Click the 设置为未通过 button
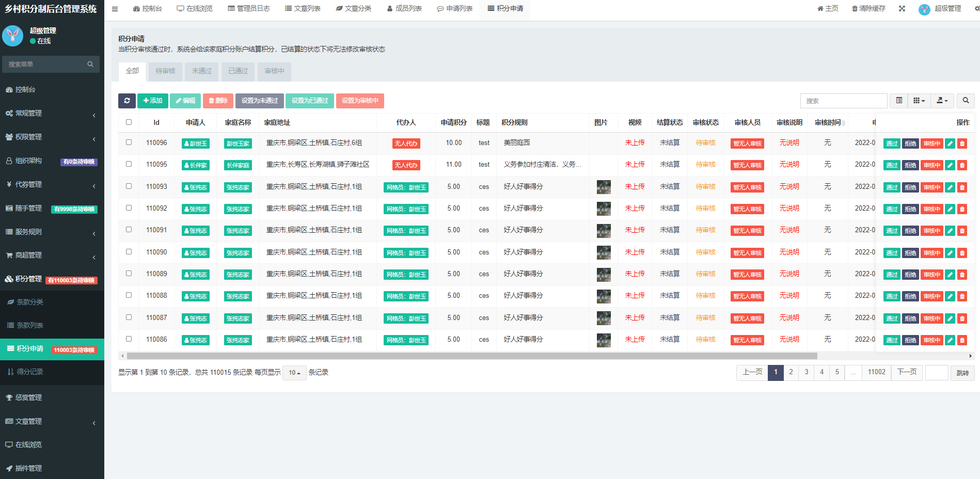This screenshot has width=980, height=479. [260, 101]
